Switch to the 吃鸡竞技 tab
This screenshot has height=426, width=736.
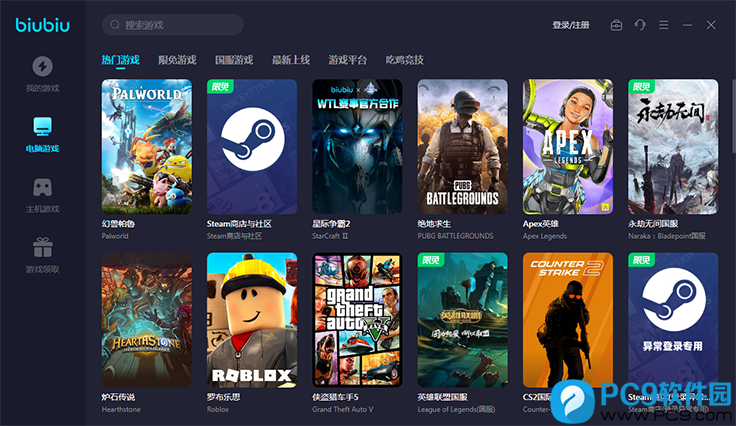click(405, 60)
